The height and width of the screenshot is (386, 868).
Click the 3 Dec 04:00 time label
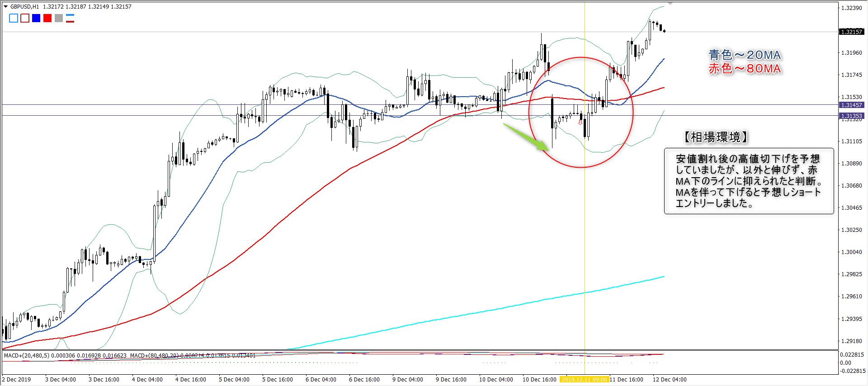(61, 380)
